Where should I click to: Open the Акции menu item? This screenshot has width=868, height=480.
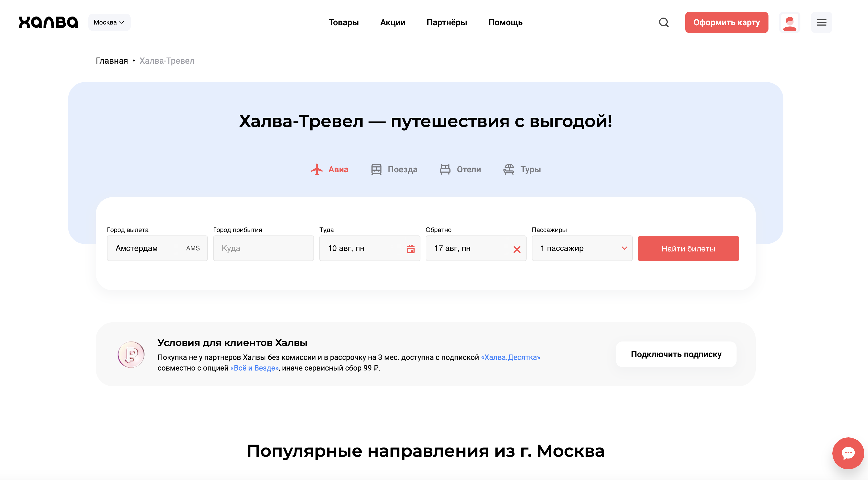(392, 22)
